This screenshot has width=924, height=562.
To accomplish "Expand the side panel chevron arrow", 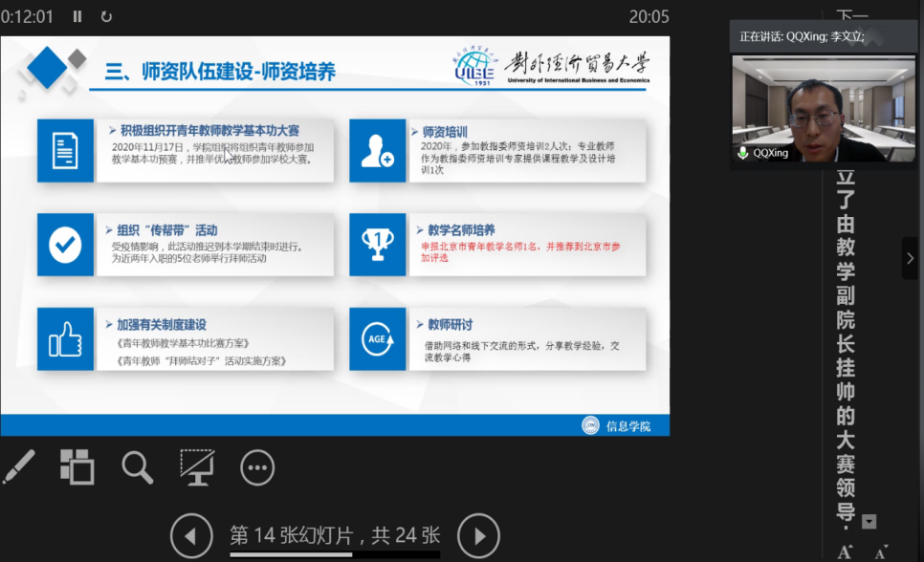I will [910, 258].
